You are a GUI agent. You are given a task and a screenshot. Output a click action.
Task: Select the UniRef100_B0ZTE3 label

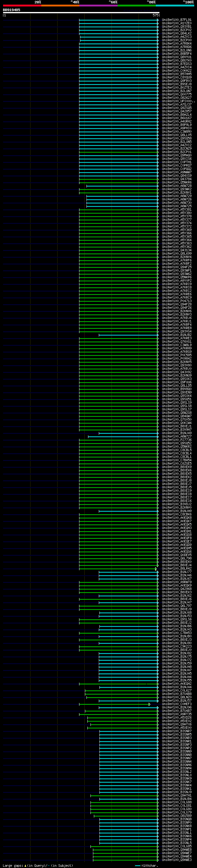[x=176, y=88]
